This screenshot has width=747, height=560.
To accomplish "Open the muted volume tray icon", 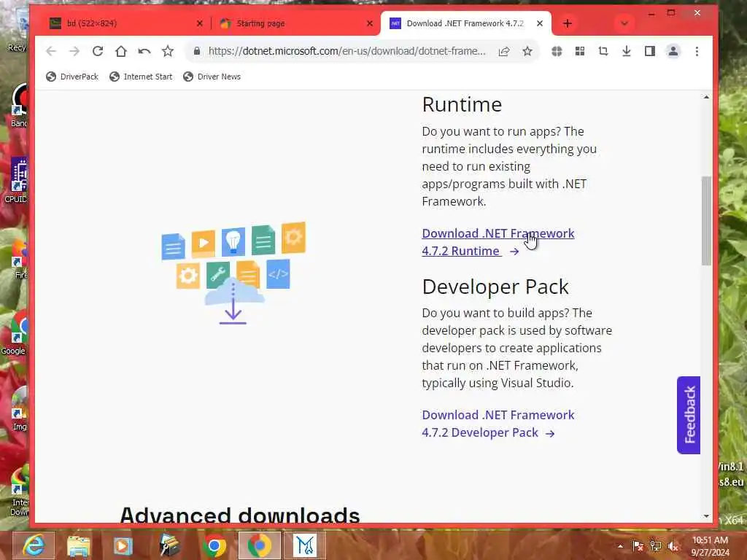I will 673,546.
